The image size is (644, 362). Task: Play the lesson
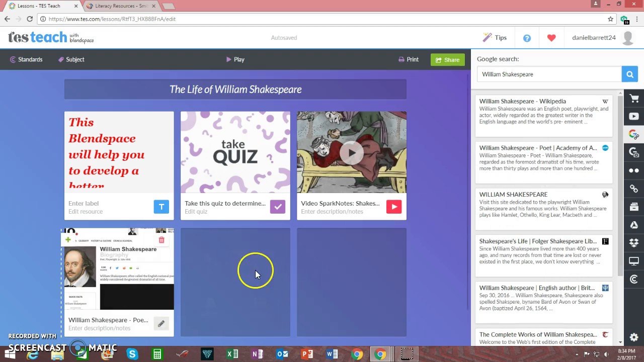pos(235,59)
